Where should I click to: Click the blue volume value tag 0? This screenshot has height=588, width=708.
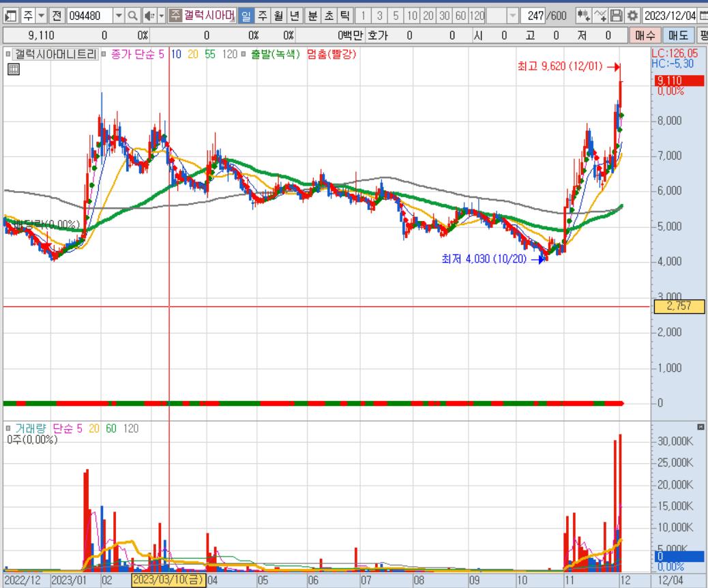click(679, 557)
